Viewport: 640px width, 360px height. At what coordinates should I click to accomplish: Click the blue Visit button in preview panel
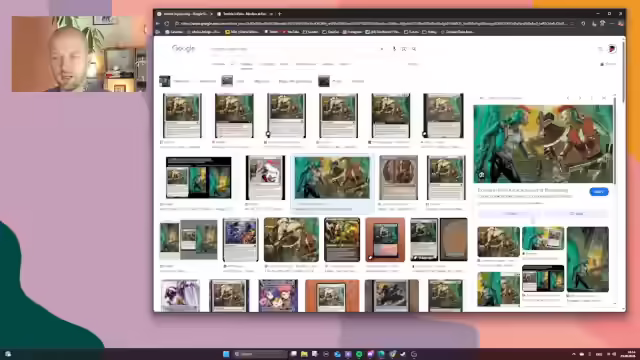coord(599,192)
